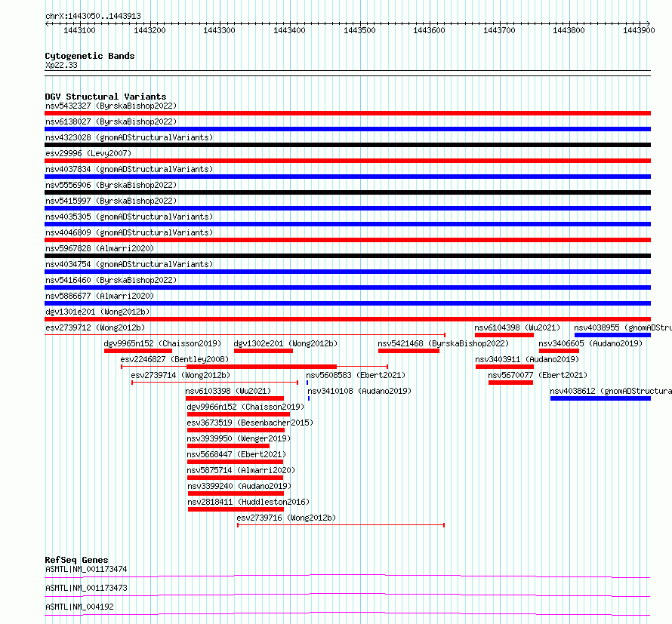The height and width of the screenshot is (624, 672).
Task: Select nsv3410108 (Audano2019) label
Action: [359, 391]
